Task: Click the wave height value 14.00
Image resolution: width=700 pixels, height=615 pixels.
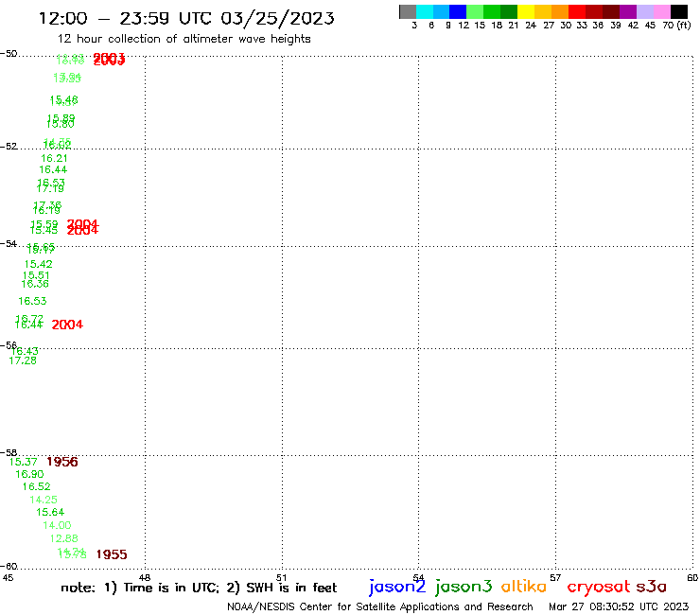Action: [x=57, y=525]
